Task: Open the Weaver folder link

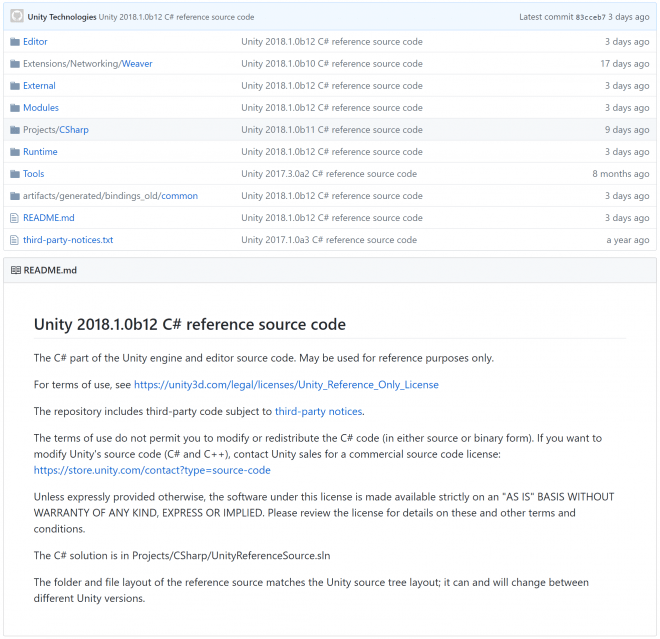Action: click(x=137, y=64)
